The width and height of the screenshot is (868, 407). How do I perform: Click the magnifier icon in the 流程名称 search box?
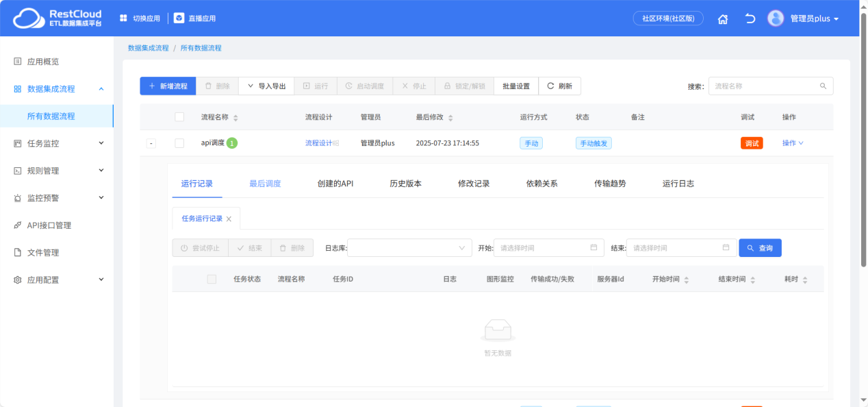823,86
